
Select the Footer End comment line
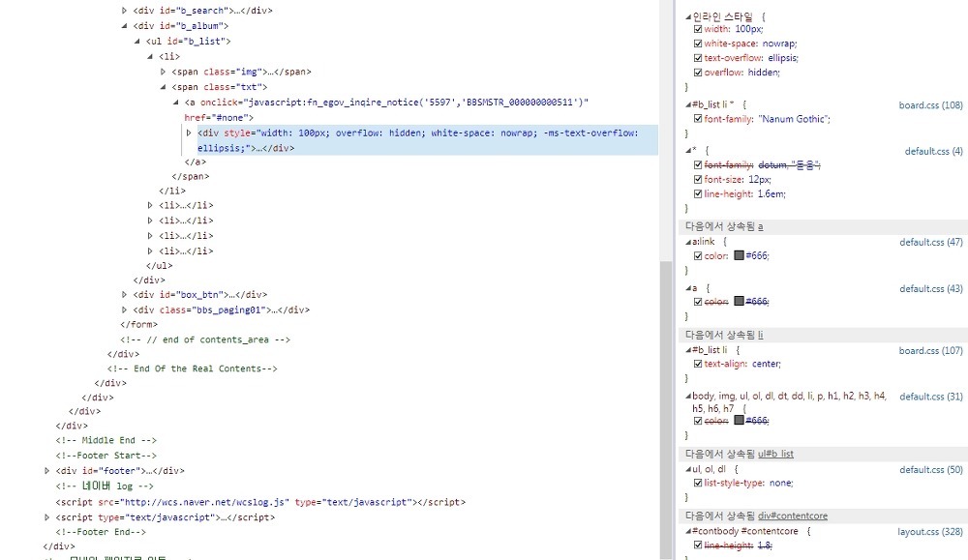(102, 532)
